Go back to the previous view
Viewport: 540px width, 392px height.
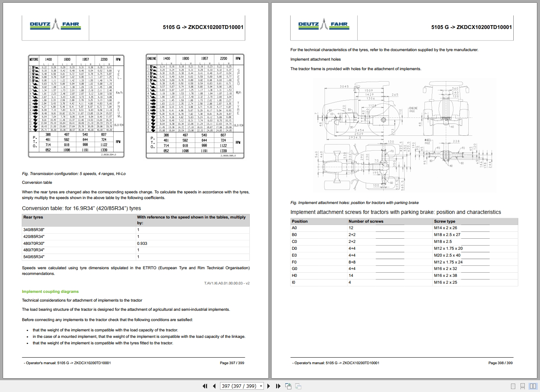(x=288, y=386)
